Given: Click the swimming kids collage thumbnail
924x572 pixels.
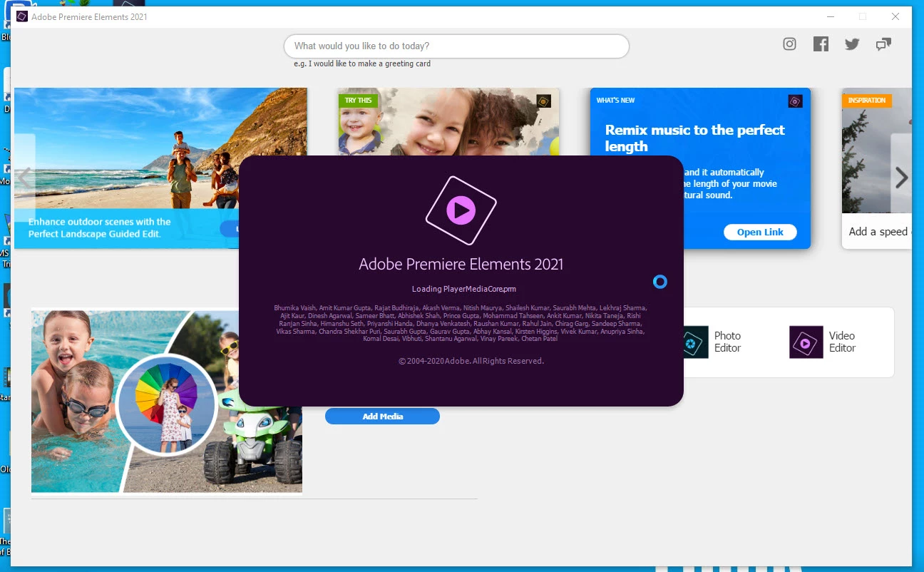Looking at the screenshot, I should pos(167,401).
